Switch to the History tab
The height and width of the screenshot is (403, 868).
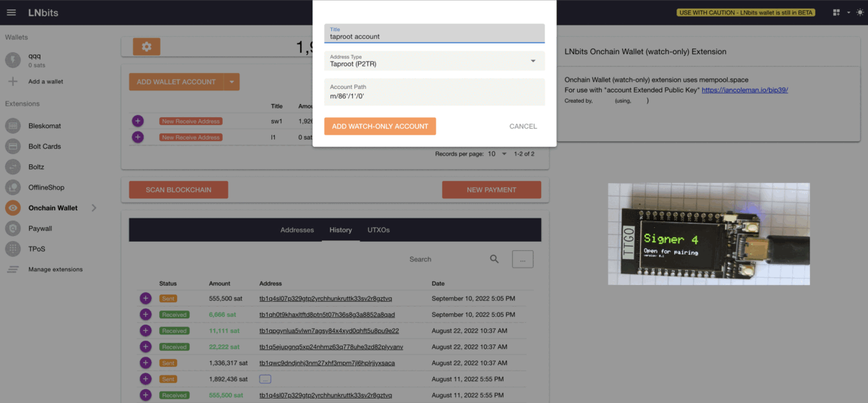341,230
